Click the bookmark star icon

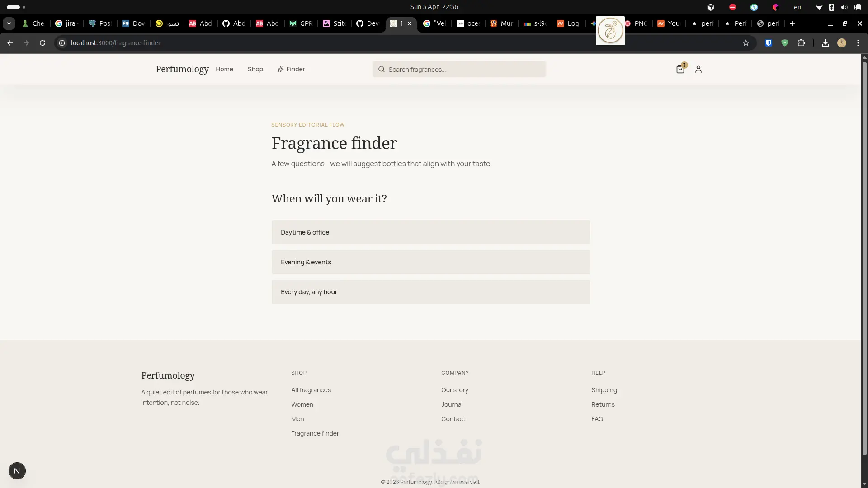click(x=746, y=43)
